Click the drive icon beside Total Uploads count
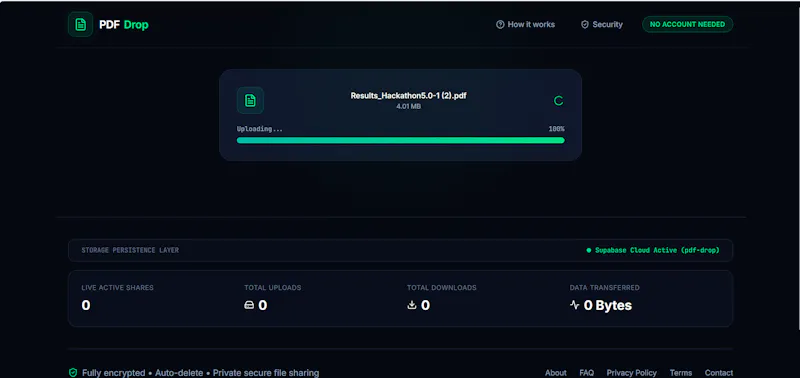 [x=249, y=305]
